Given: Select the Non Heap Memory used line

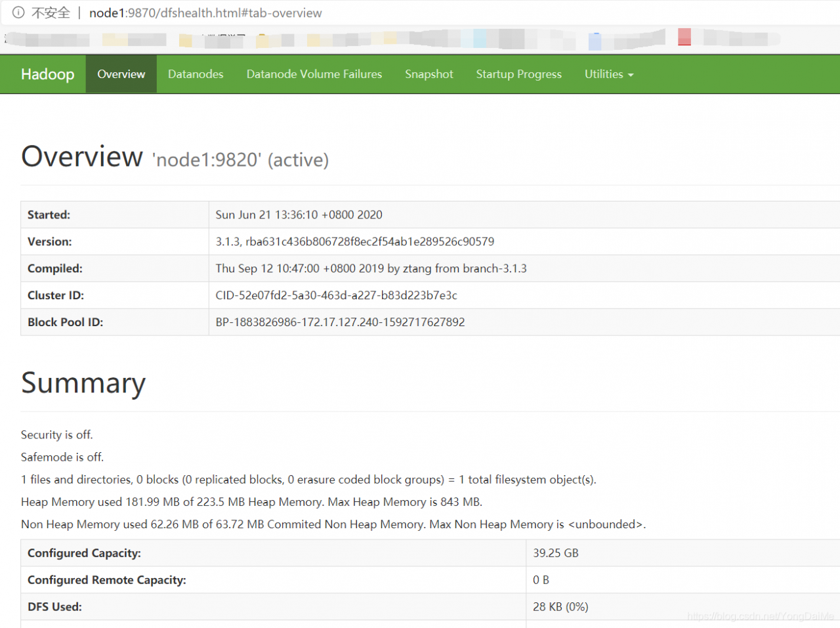Looking at the screenshot, I should tap(333, 524).
